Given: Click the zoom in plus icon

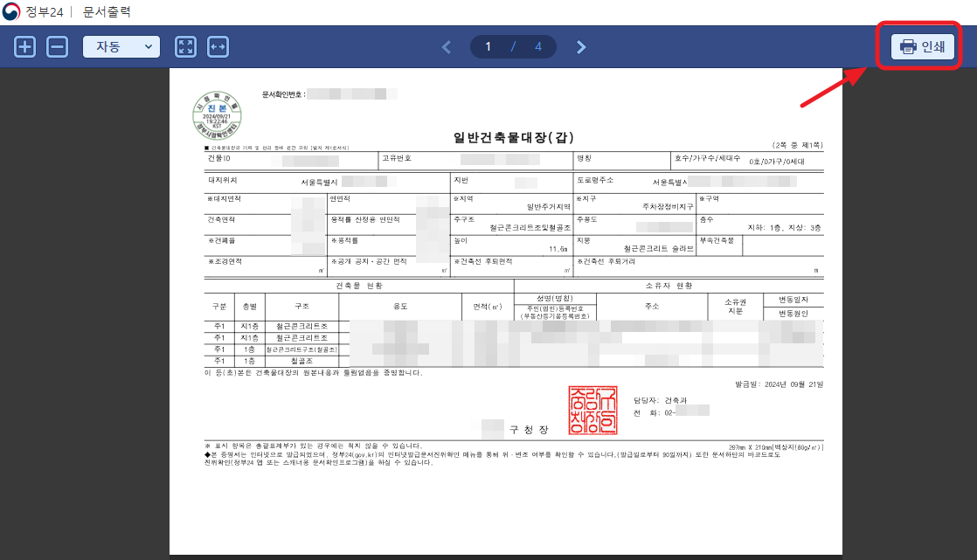Looking at the screenshot, I should click(x=25, y=46).
